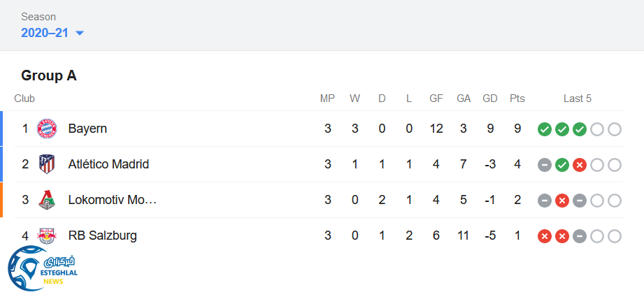Click RB Salzburg's grey draw icon
The image size is (644, 304).
point(580,236)
